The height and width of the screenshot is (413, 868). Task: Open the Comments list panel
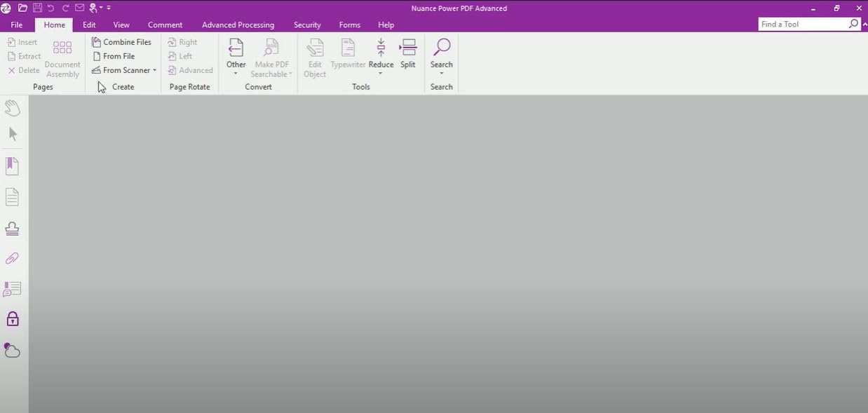click(12, 289)
